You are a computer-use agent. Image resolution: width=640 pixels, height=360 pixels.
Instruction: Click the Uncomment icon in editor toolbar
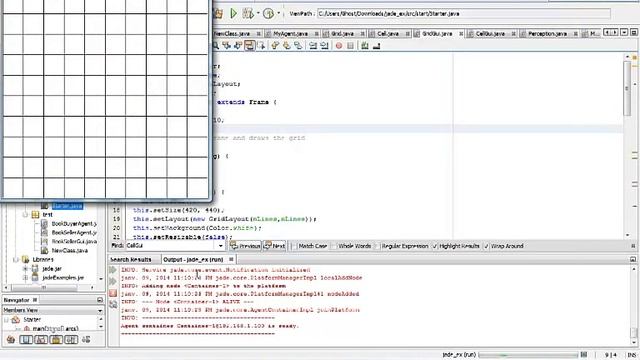376,46
